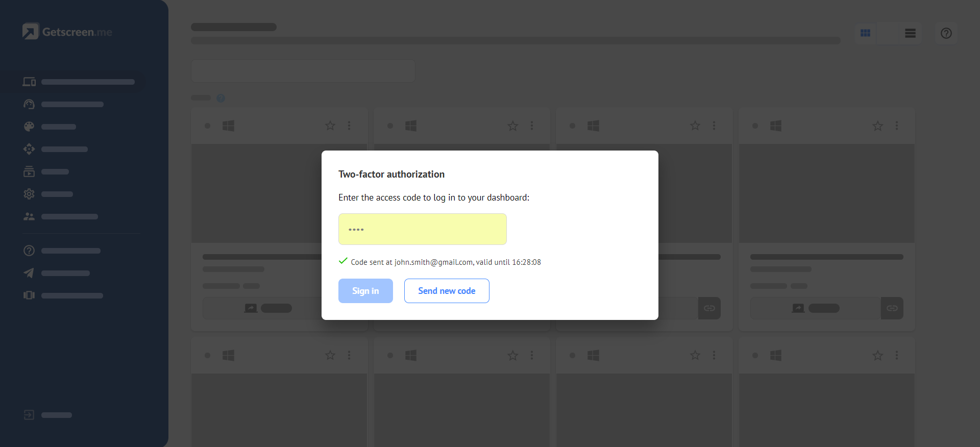980x447 pixels.
Task: Click Windows logo on fourth top-row card
Action: point(776,126)
